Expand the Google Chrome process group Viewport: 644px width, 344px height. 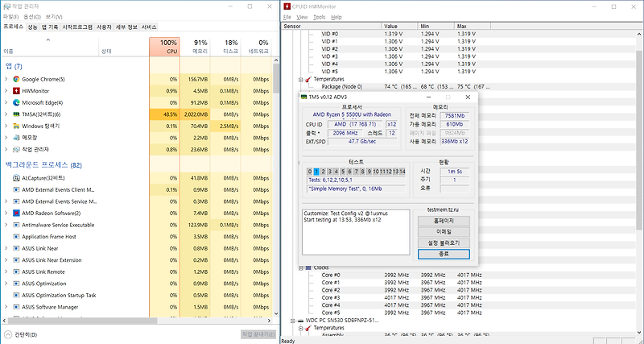coord(6,79)
